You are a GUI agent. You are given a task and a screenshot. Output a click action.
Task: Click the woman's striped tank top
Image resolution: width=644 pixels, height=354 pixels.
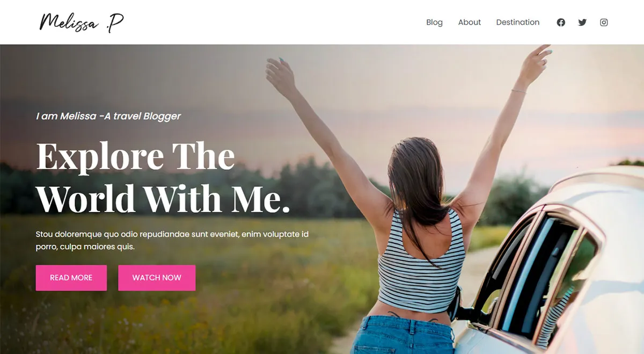(421, 263)
